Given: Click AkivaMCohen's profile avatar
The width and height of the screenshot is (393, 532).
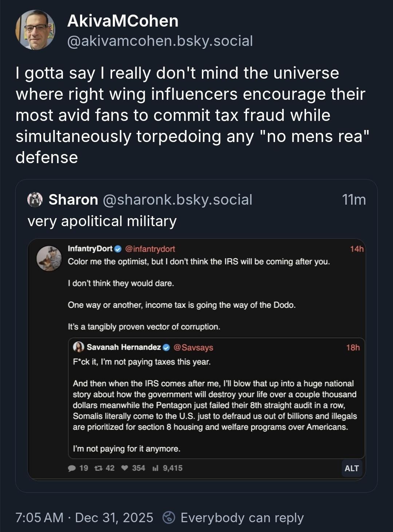Looking at the screenshot, I should (x=35, y=30).
